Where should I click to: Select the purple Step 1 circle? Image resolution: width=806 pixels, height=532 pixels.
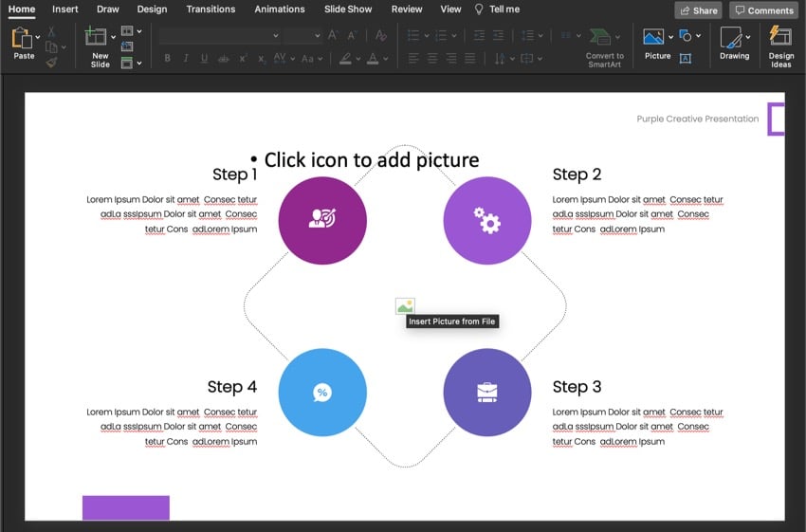click(x=322, y=221)
